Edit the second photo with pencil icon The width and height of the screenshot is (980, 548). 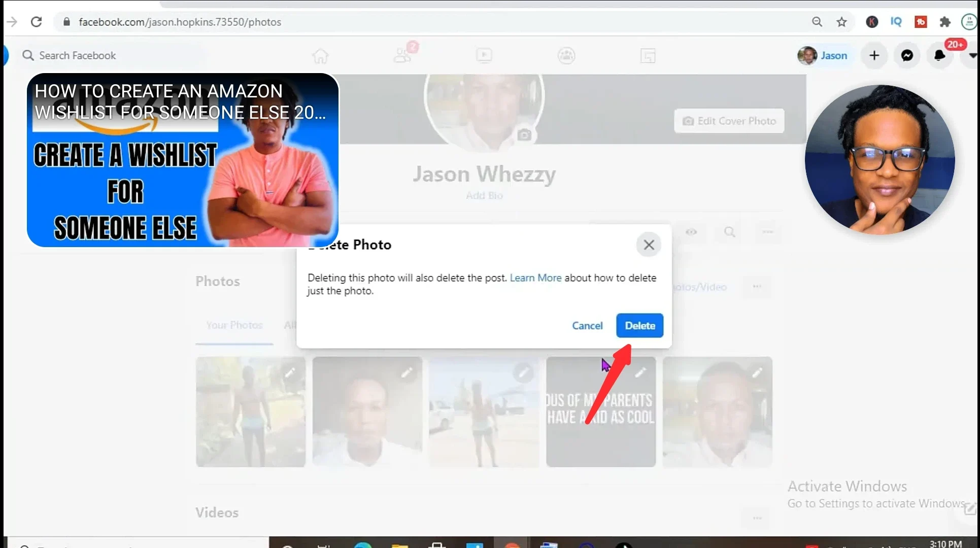click(407, 373)
